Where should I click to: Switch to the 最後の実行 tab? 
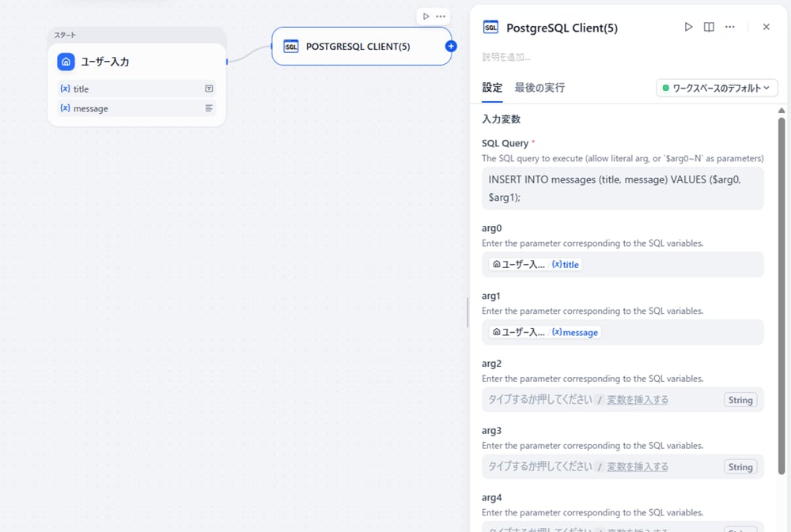(x=539, y=88)
